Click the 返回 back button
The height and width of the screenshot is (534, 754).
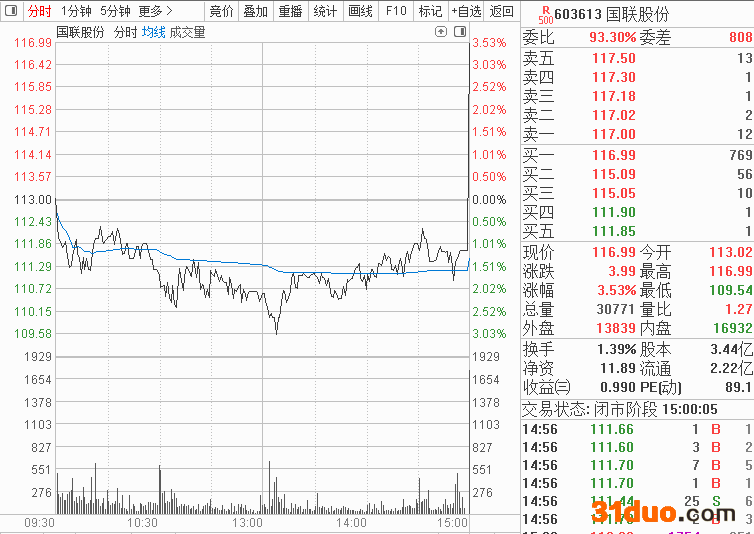(x=502, y=11)
